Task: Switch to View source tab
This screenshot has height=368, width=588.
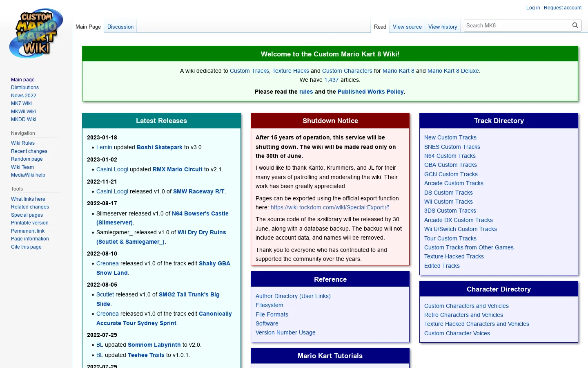Action: tap(407, 27)
